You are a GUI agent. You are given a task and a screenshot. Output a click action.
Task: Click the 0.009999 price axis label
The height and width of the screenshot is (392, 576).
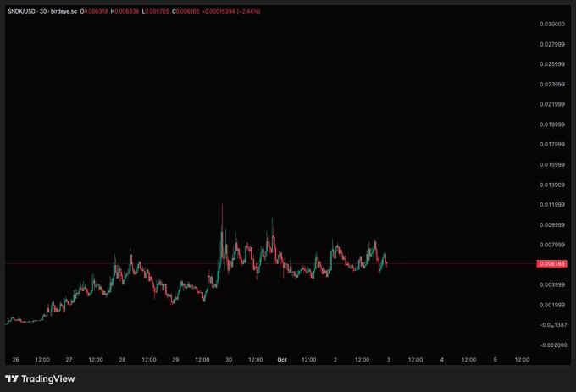pyautogui.click(x=552, y=224)
